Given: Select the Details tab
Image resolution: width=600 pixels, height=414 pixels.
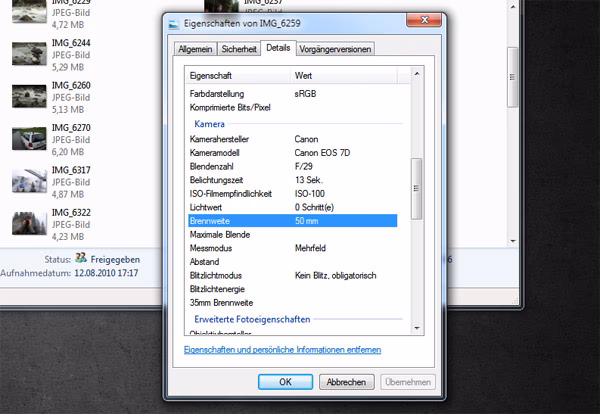Looking at the screenshot, I should click(x=278, y=48).
